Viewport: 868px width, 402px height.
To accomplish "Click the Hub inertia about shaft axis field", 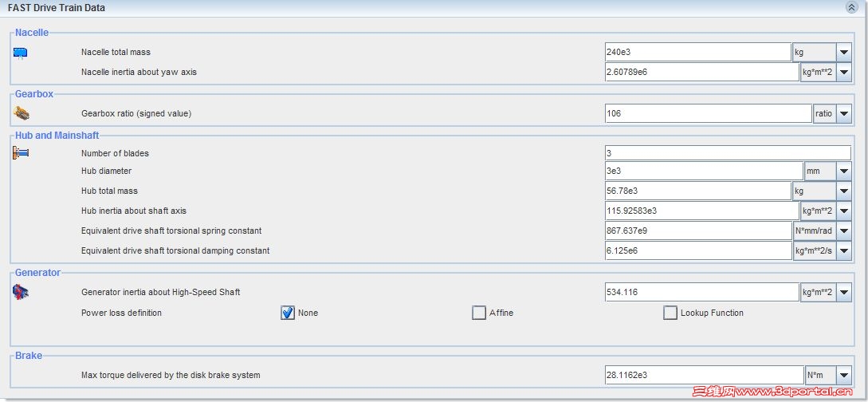I will pos(702,211).
